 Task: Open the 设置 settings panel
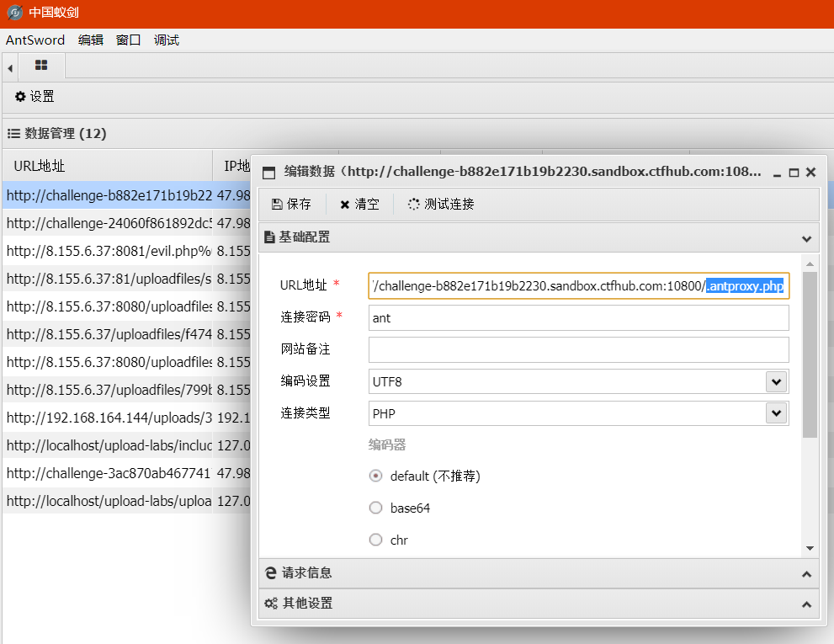(34, 96)
